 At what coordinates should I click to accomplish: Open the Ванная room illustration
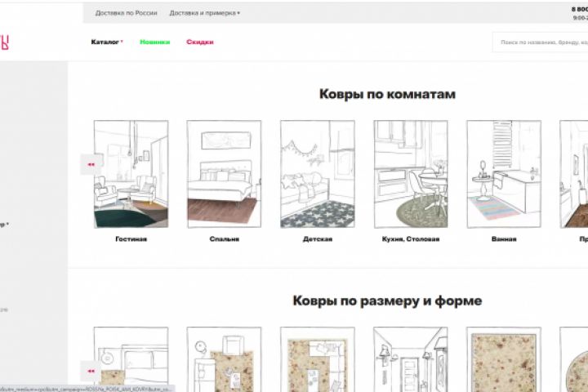[x=504, y=174]
